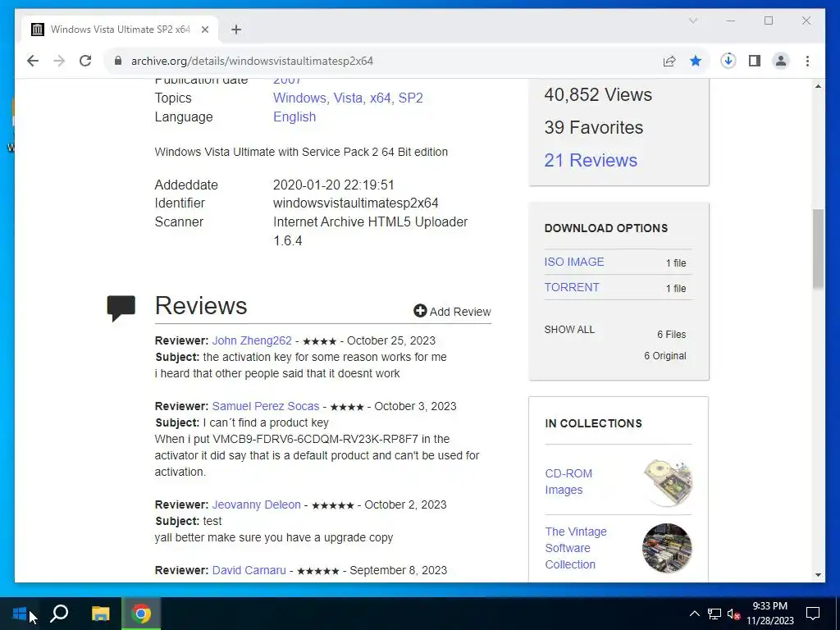Click the identifier text windowsvistaultimatesp2x64
The height and width of the screenshot is (630, 840).
(x=355, y=203)
